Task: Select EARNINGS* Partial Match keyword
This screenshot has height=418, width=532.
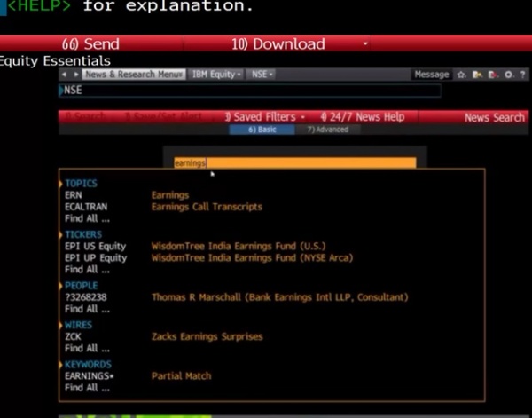Action: 138,376
